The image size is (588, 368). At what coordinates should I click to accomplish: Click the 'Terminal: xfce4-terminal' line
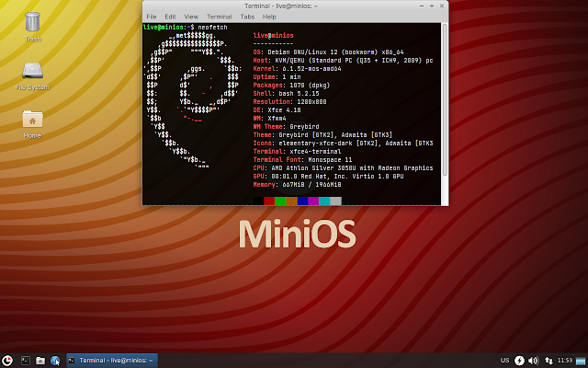coord(298,151)
